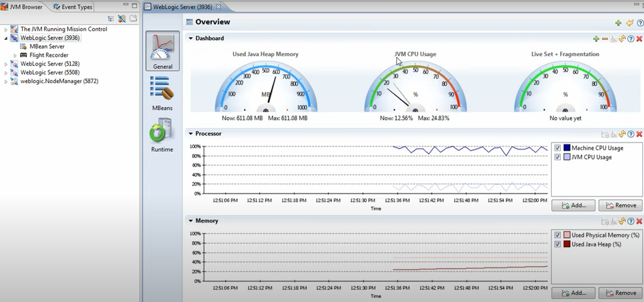Toggle Used Java Heap (%) checkbox
The height and width of the screenshot is (302, 644).
557,244
